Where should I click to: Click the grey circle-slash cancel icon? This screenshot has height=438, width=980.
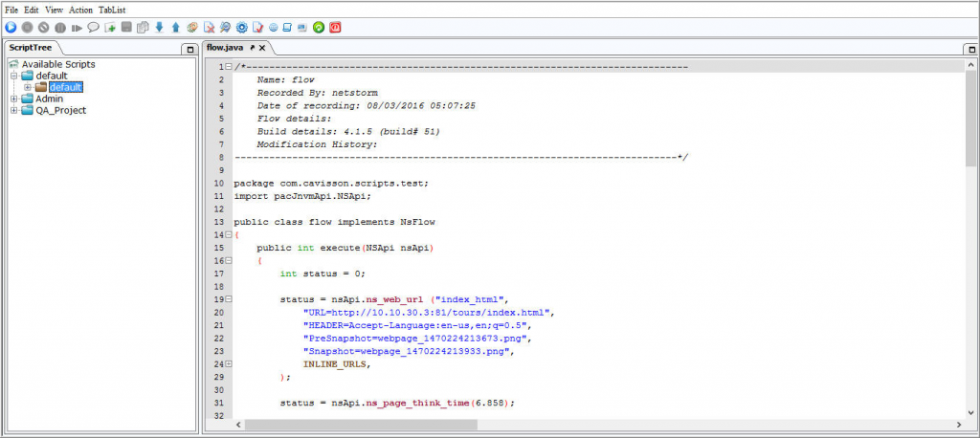tap(44, 28)
